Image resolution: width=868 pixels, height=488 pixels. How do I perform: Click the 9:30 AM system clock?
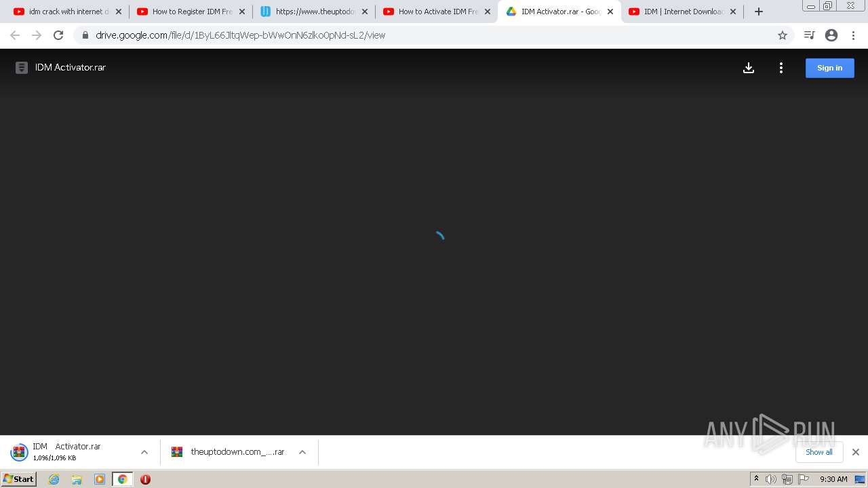click(x=833, y=479)
